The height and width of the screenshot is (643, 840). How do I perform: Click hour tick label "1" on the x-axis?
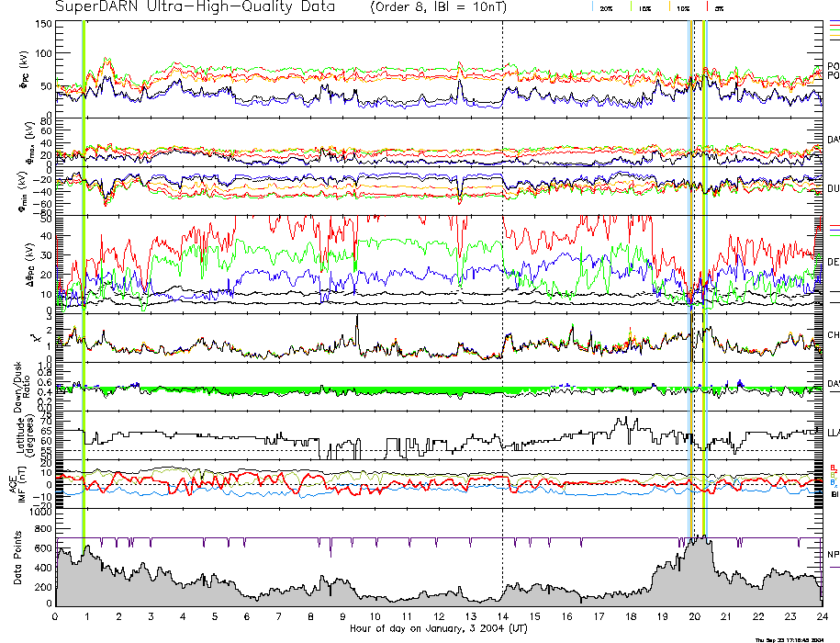87,616
